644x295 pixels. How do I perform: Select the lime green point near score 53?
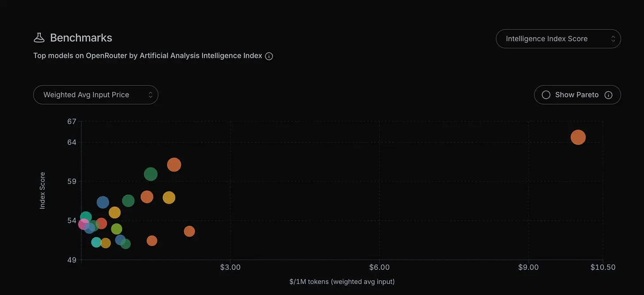116,229
